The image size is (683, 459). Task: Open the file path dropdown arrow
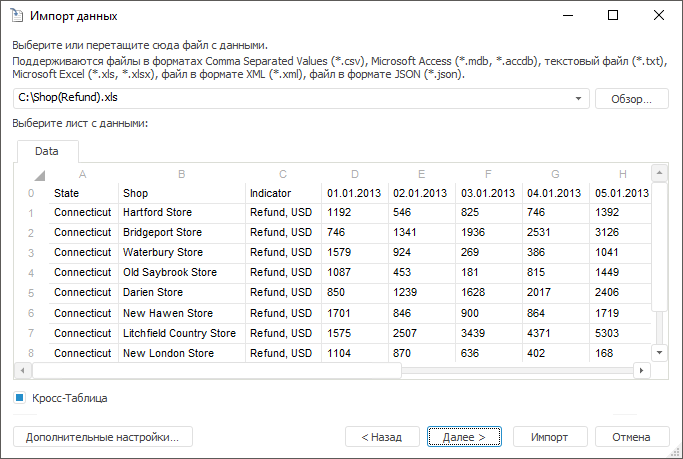[579, 99]
